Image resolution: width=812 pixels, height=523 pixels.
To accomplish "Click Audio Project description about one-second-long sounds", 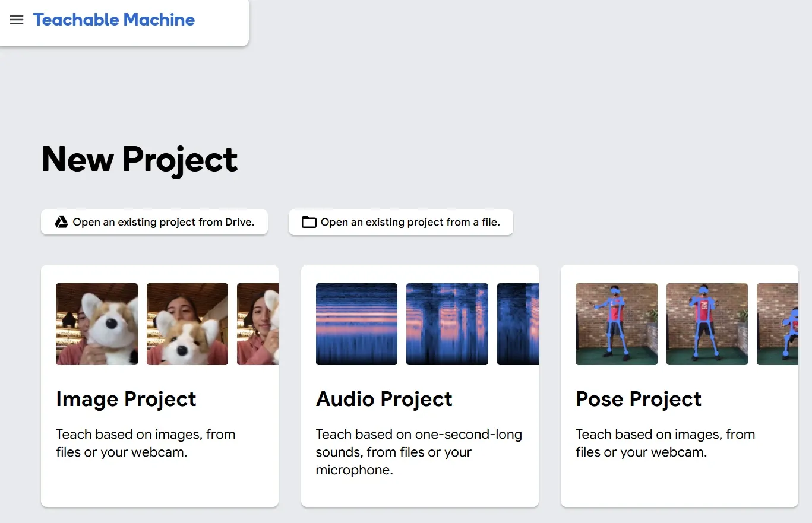I will [x=419, y=452].
